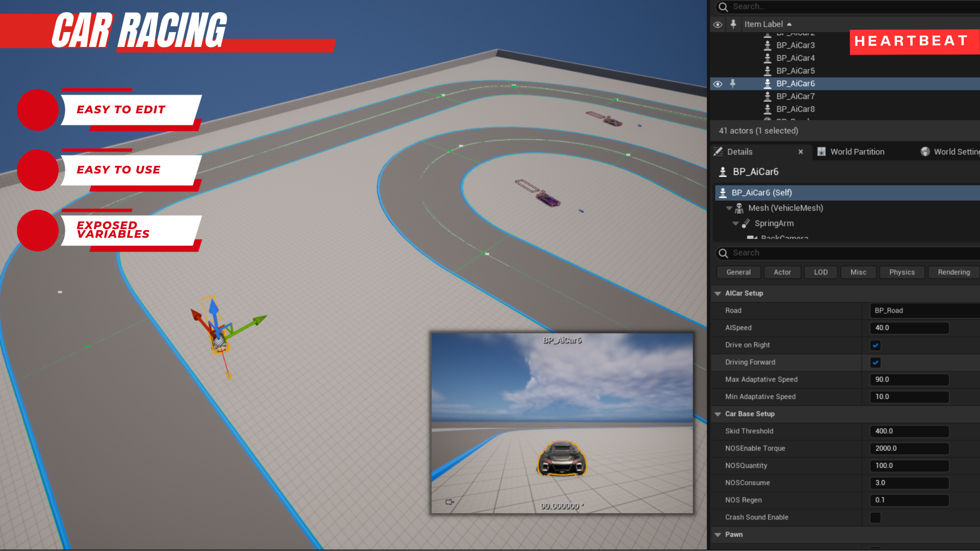
Task: Collapse the Mesh (VehicleMesh) tree node
Action: point(729,208)
